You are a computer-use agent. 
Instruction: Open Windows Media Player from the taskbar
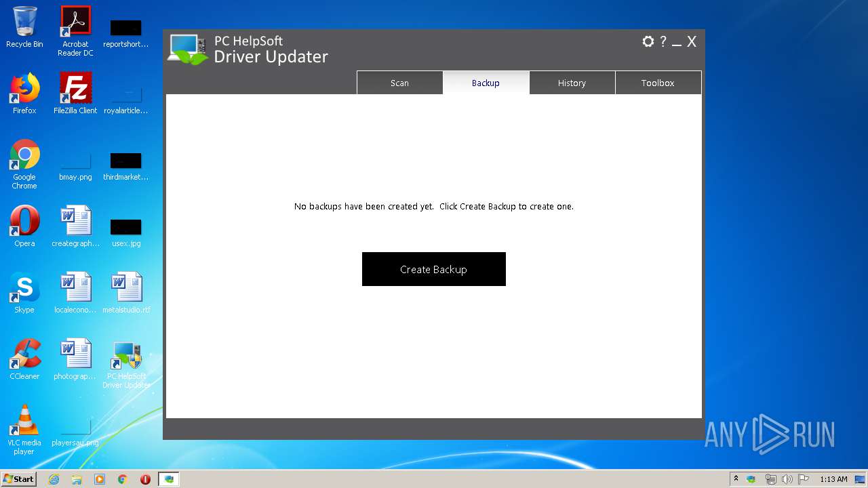pyautogui.click(x=100, y=479)
